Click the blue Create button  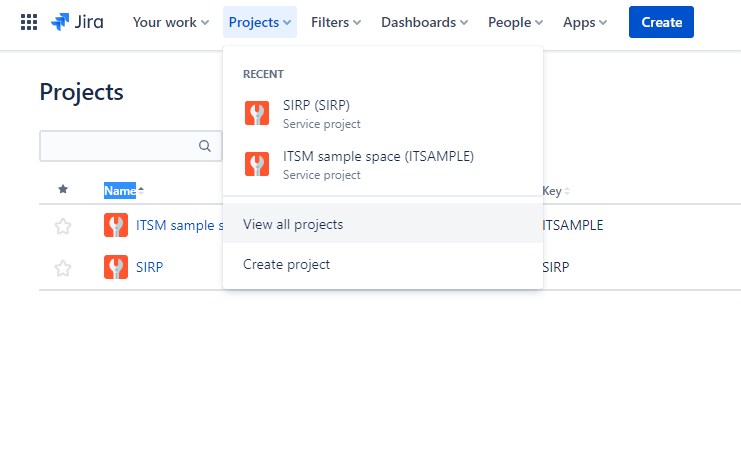[x=661, y=22]
